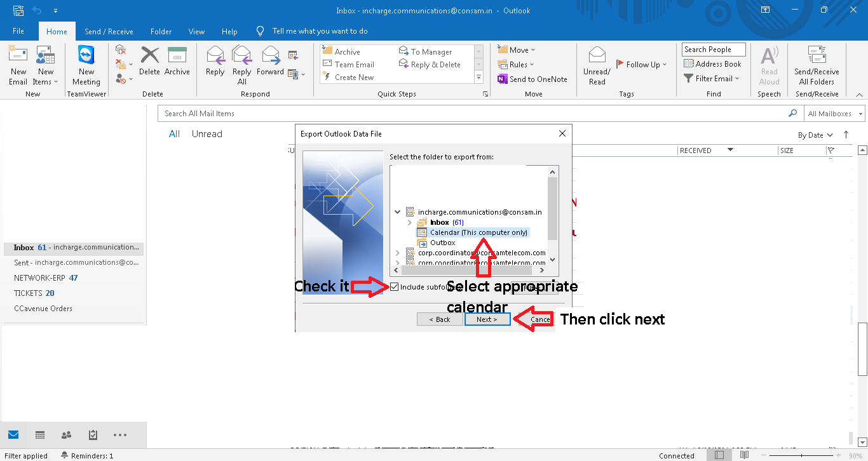868x461 pixels.
Task: Choose the Create New quick step
Action: point(348,77)
